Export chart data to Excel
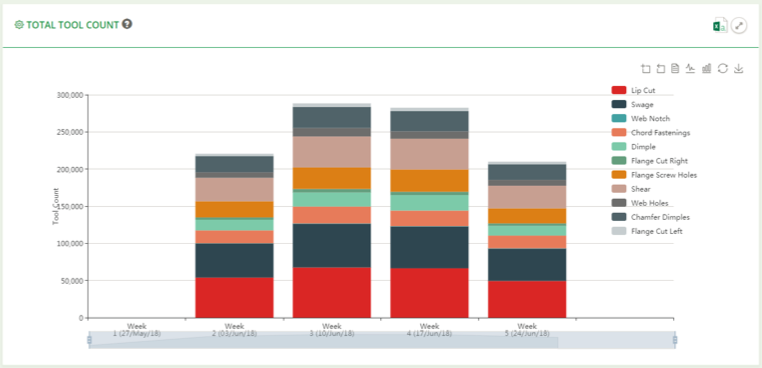This screenshot has width=762, height=368. coord(720,26)
